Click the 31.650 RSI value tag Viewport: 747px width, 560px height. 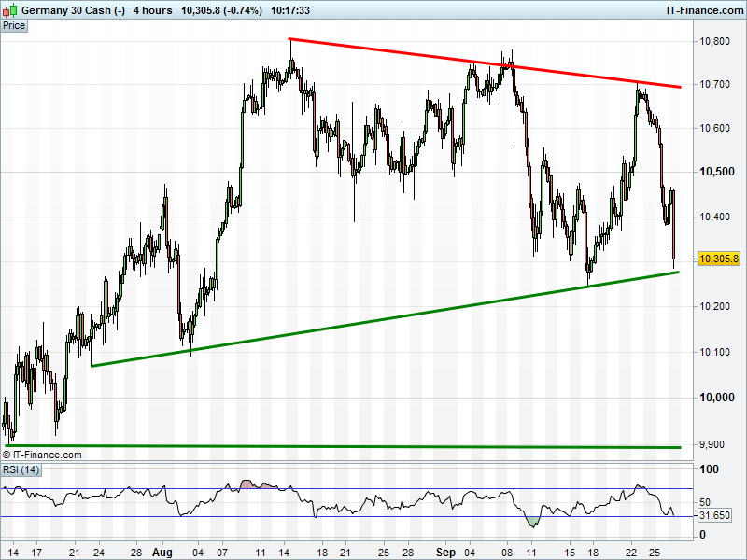[714, 516]
